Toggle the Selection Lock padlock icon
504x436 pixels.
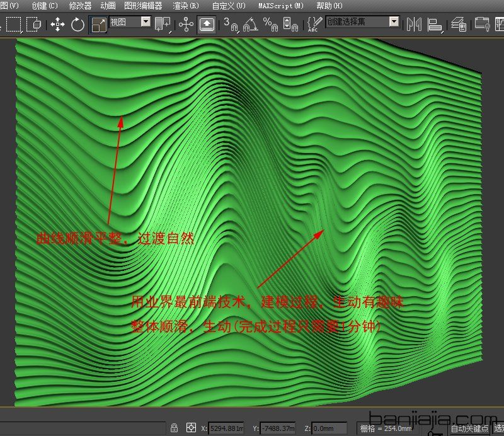click(x=174, y=428)
